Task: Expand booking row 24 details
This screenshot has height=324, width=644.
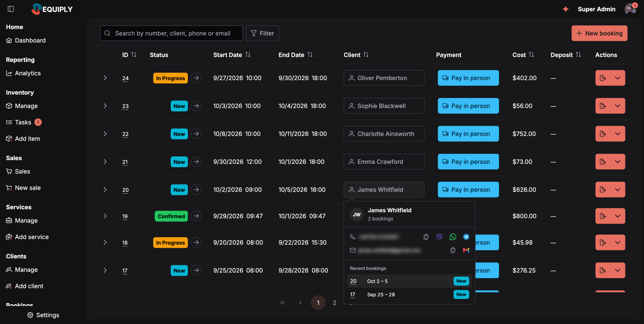Action: click(105, 78)
